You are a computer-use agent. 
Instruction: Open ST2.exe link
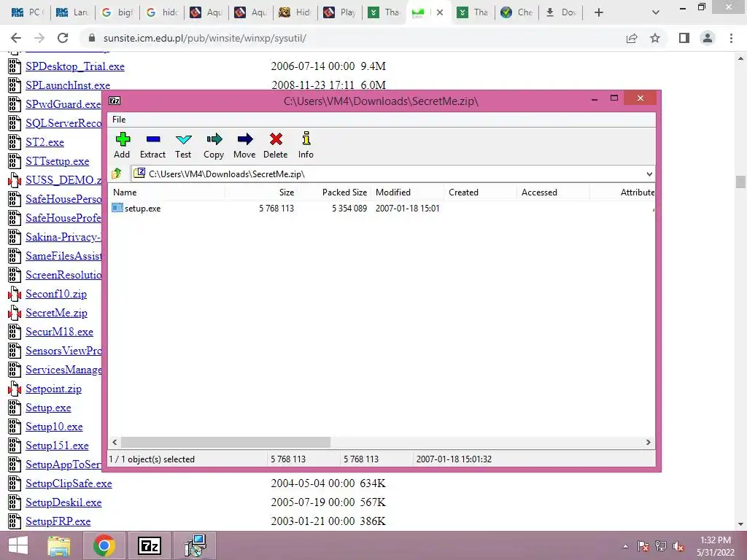(44, 142)
